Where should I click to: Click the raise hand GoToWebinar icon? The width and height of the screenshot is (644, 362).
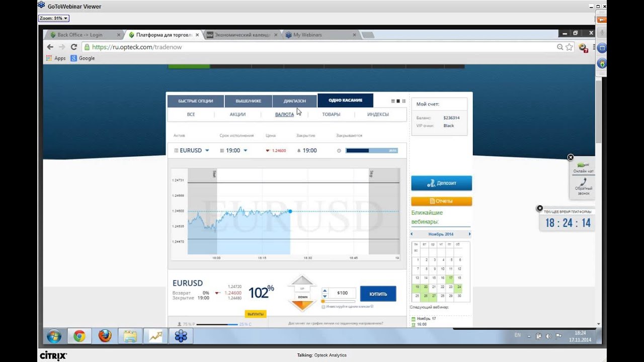602,64
